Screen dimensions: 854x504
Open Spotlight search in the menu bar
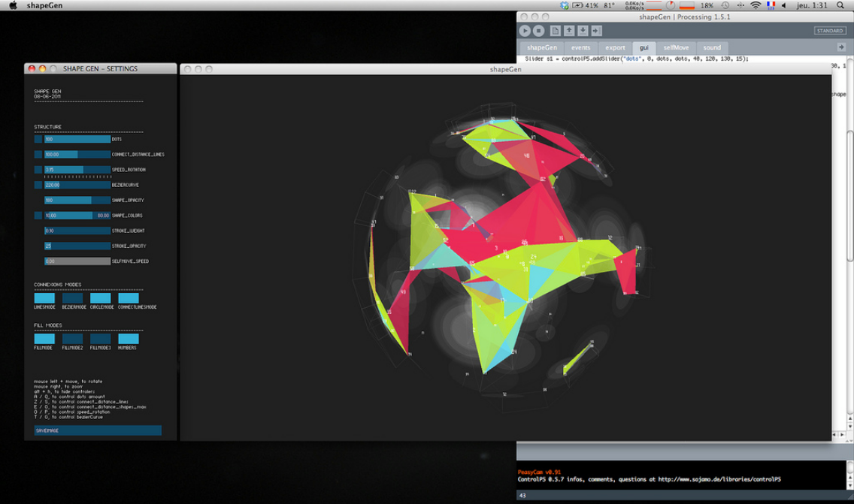[x=840, y=5]
